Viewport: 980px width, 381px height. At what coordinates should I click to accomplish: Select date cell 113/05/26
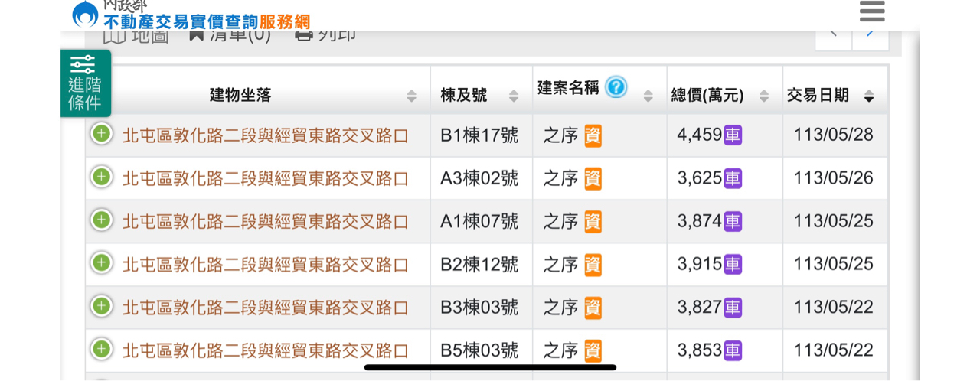tap(834, 178)
